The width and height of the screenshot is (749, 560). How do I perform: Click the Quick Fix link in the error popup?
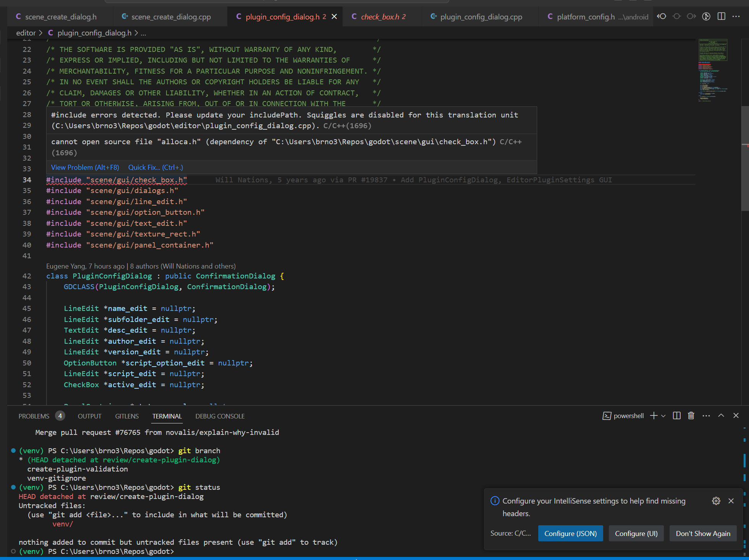pyautogui.click(x=155, y=167)
